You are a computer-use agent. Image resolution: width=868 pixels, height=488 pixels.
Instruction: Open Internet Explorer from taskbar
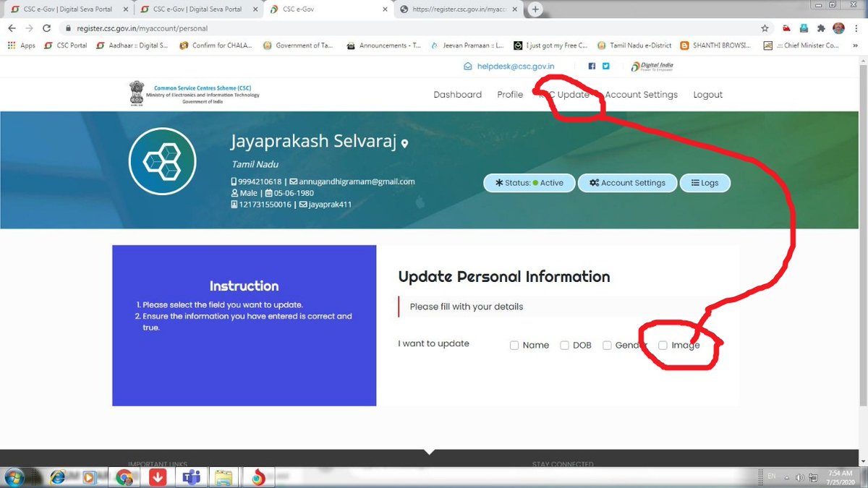click(x=59, y=477)
